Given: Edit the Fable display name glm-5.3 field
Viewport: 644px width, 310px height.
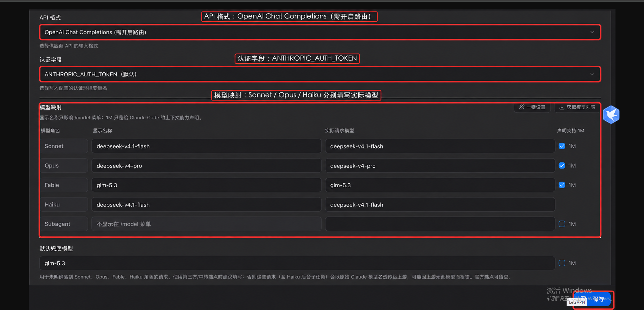Looking at the screenshot, I should click(x=206, y=185).
